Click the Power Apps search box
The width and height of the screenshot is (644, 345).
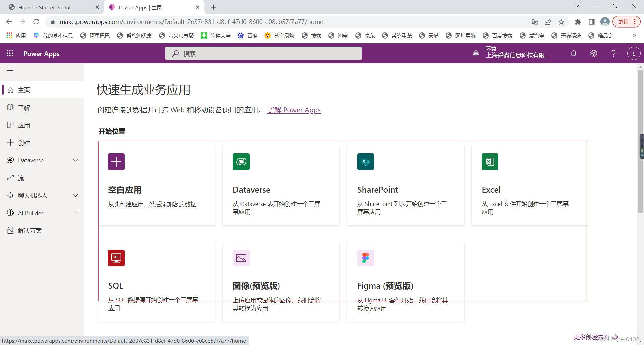pyautogui.click(x=263, y=53)
